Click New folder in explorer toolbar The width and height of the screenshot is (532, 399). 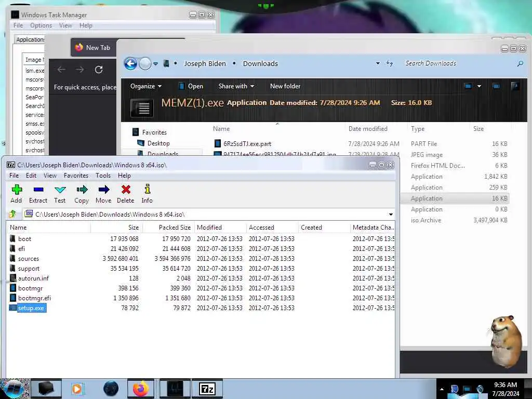[x=285, y=86]
